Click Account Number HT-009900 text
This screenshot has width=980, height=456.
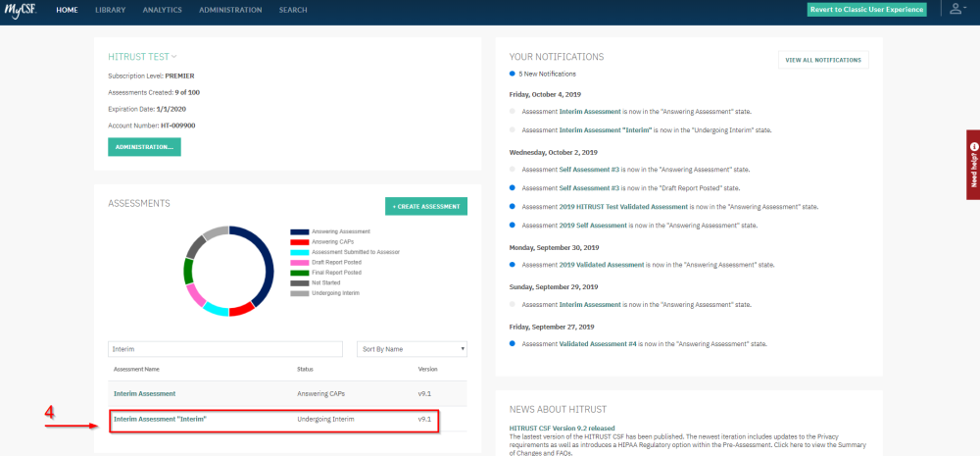(152, 126)
